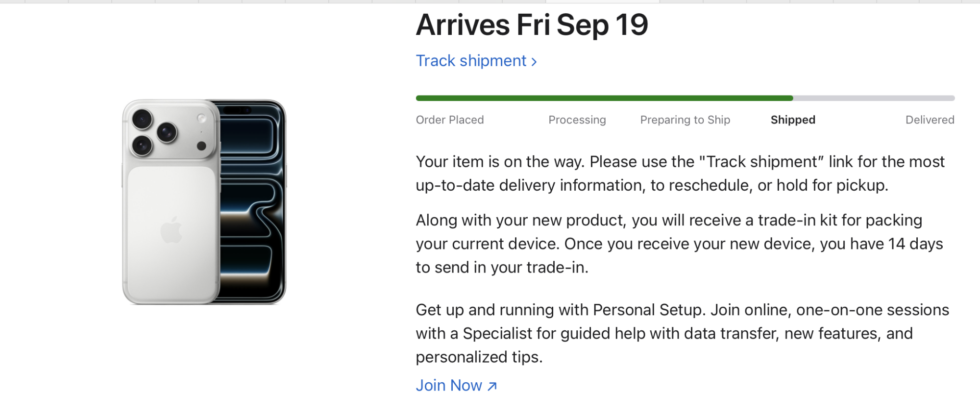Click the Apple logo on the iPhone back
The image size is (980, 420).
(171, 229)
